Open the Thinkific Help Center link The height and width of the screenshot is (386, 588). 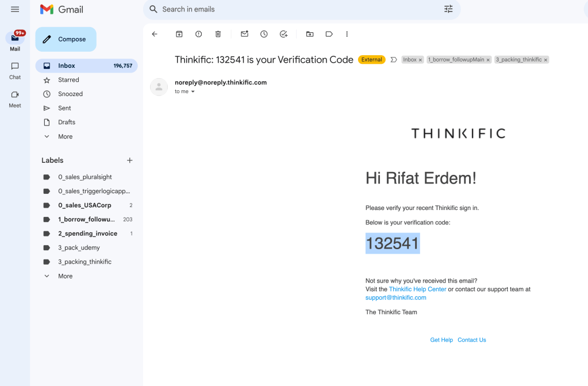point(417,289)
